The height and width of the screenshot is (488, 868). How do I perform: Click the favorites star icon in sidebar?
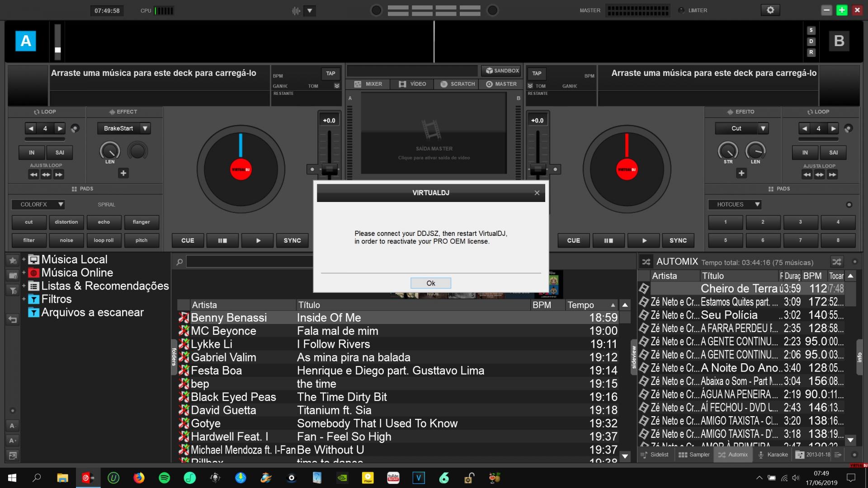[x=13, y=261]
